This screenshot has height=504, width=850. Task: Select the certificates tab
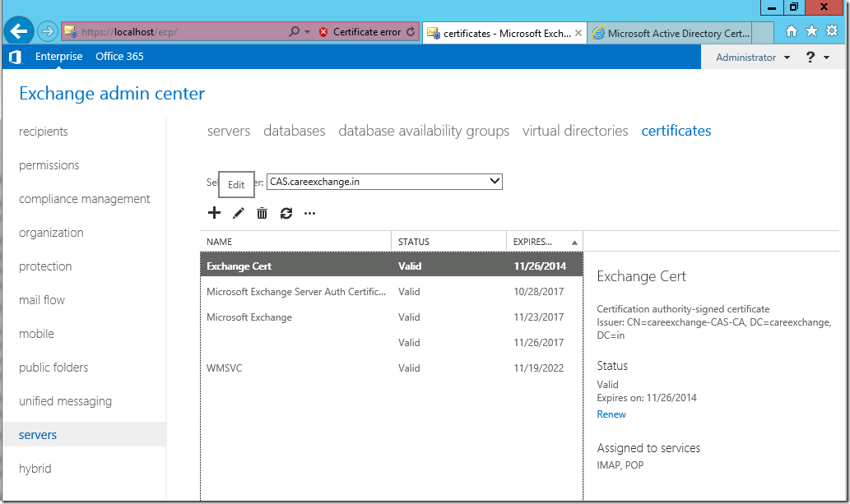click(x=676, y=131)
